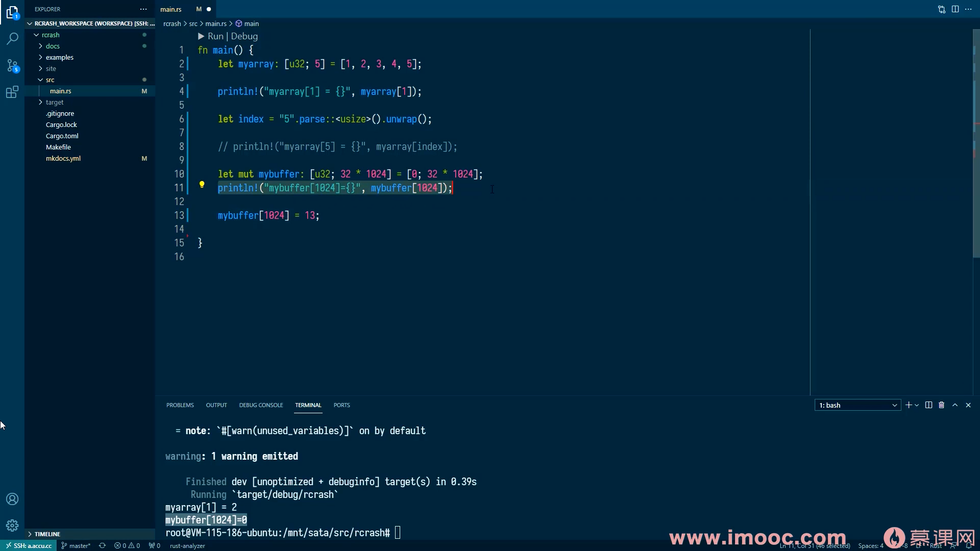Open launch profile dropdown beside new terminal
This screenshot has height=551, width=980.
tap(917, 405)
